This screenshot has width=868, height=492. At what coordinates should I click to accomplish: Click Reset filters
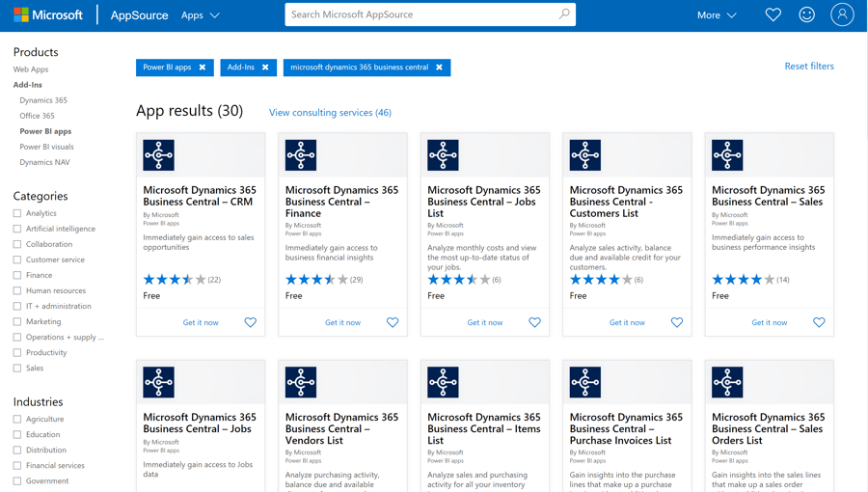[x=809, y=66]
